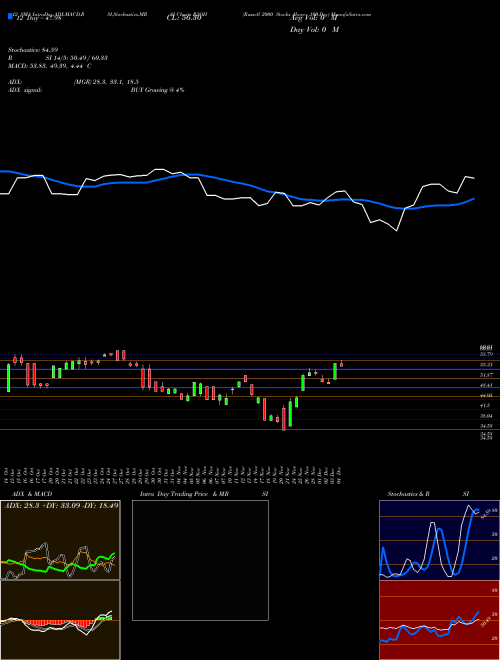Click the 'SI 14/3: 50.49 / 69.33' value

tap(76, 58)
